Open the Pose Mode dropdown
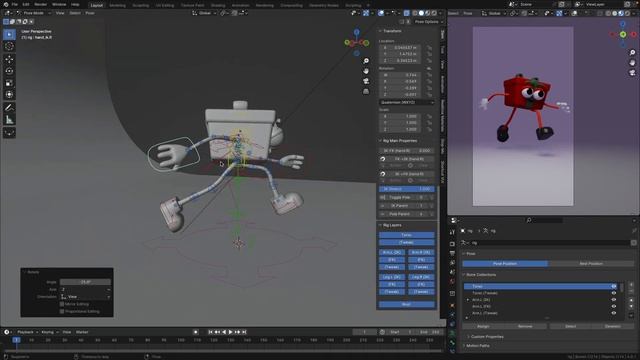 34,13
